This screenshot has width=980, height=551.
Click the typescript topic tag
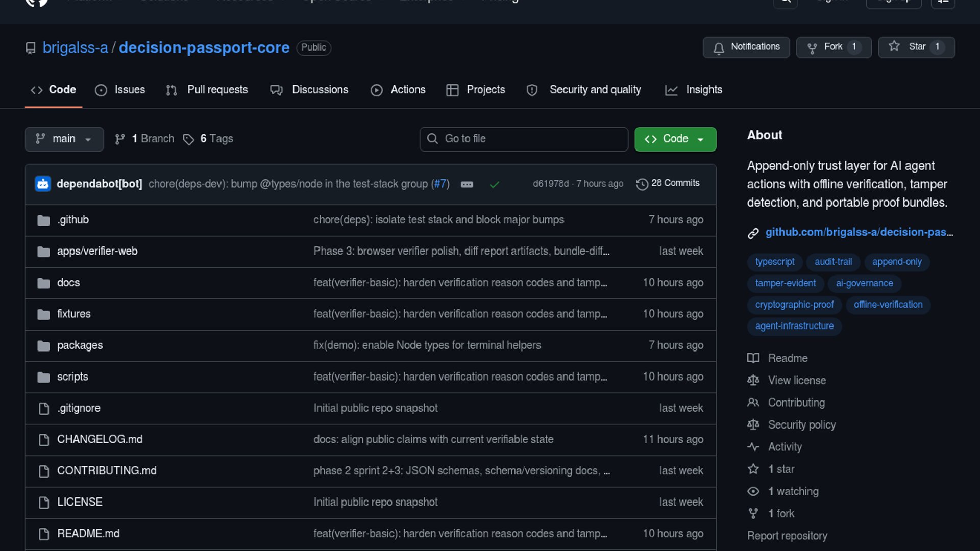[774, 262]
